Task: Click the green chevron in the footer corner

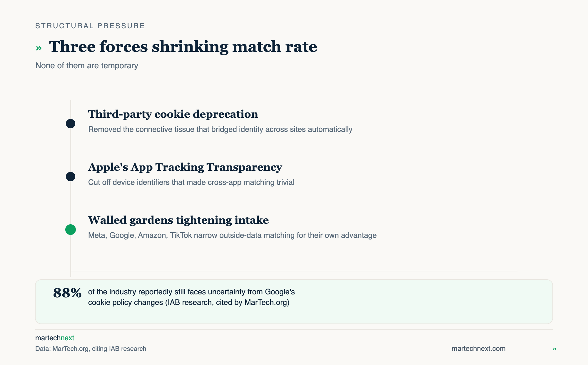Action: (x=554, y=349)
